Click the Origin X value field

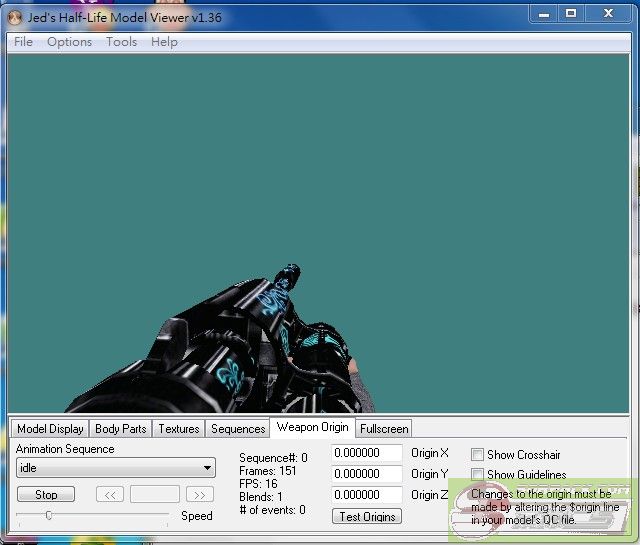tap(366, 454)
